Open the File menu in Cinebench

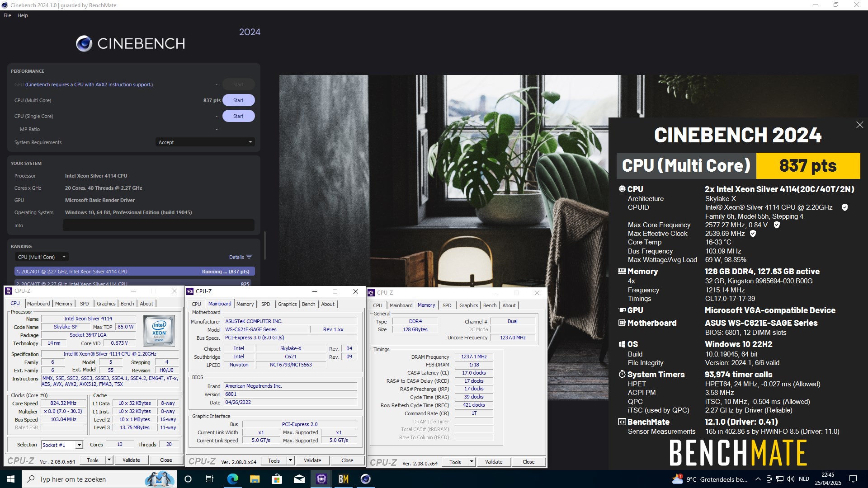pos(7,15)
